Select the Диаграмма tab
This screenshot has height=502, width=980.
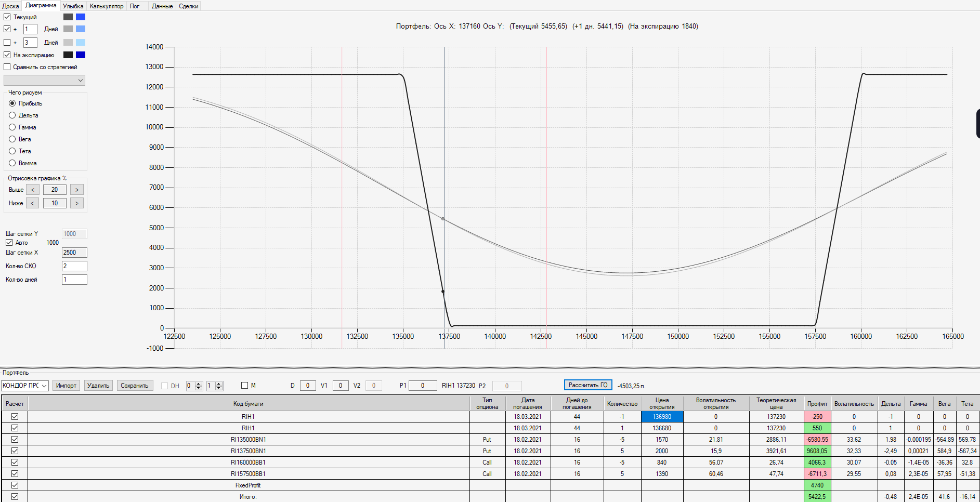[x=41, y=5]
